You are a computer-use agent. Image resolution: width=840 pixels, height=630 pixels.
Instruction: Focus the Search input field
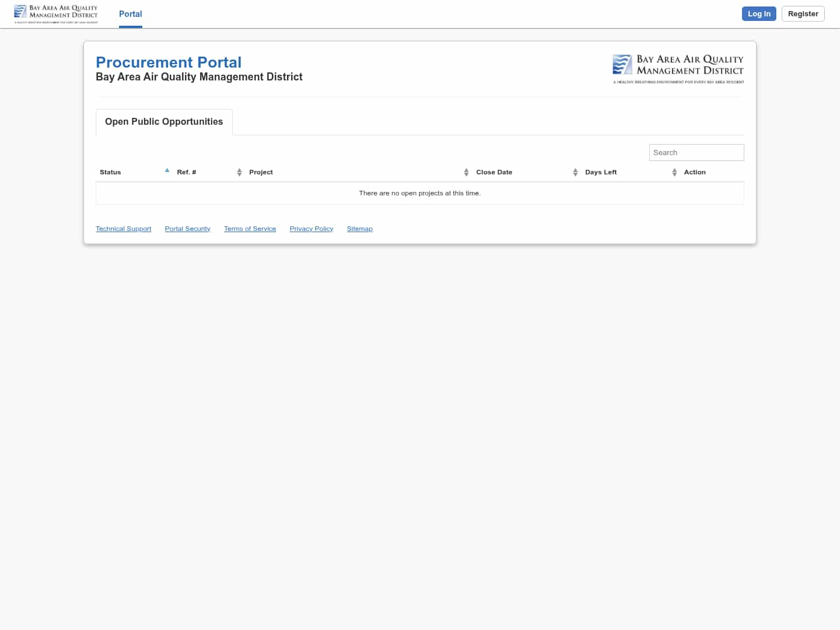pyautogui.click(x=696, y=153)
